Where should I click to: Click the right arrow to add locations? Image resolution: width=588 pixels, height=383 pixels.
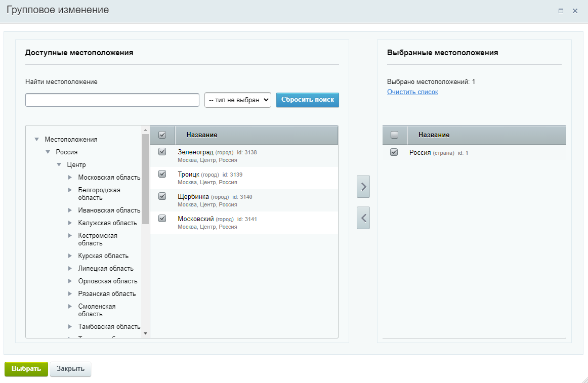tap(363, 187)
